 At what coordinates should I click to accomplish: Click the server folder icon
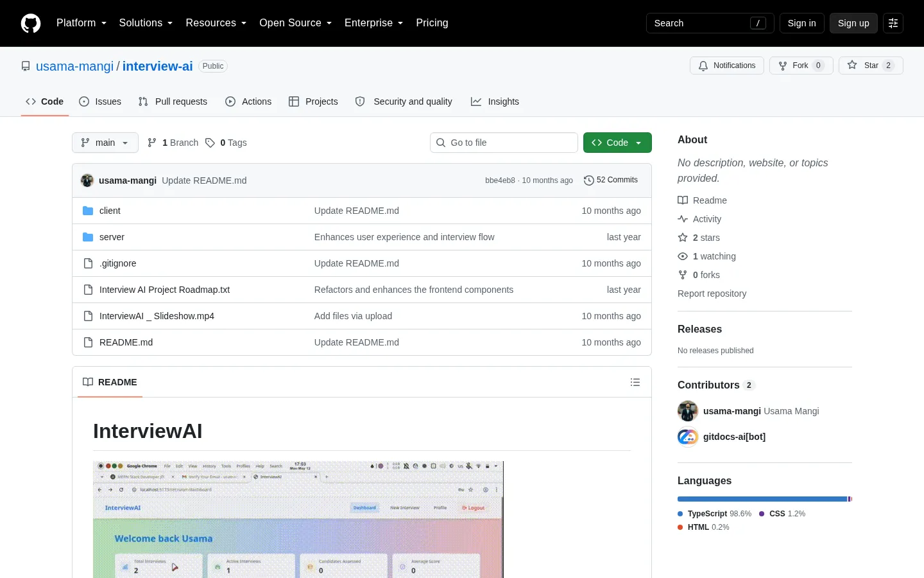point(88,237)
